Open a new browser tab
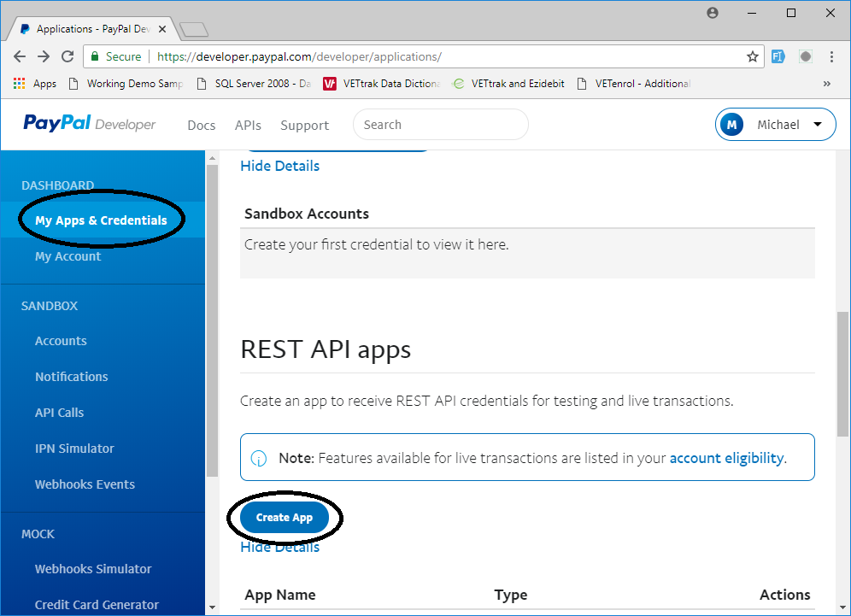This screenshot has width=851, height=616. pos(194,29)
